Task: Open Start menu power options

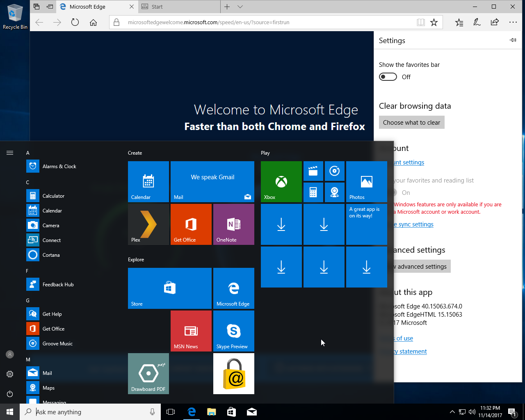Action: coord(10,394)
